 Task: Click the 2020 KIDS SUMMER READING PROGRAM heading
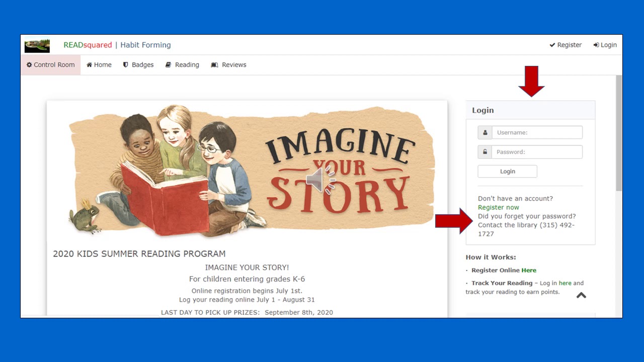pyautogui.click(x=139, y=254)
